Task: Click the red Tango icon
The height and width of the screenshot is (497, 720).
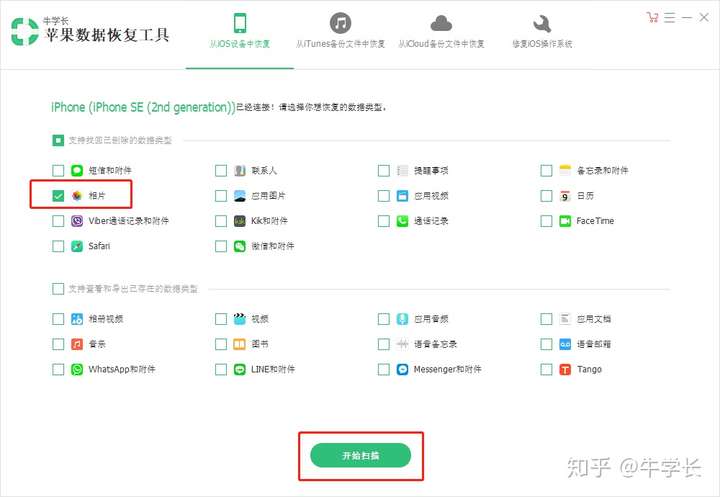Action: pos(565,369)
